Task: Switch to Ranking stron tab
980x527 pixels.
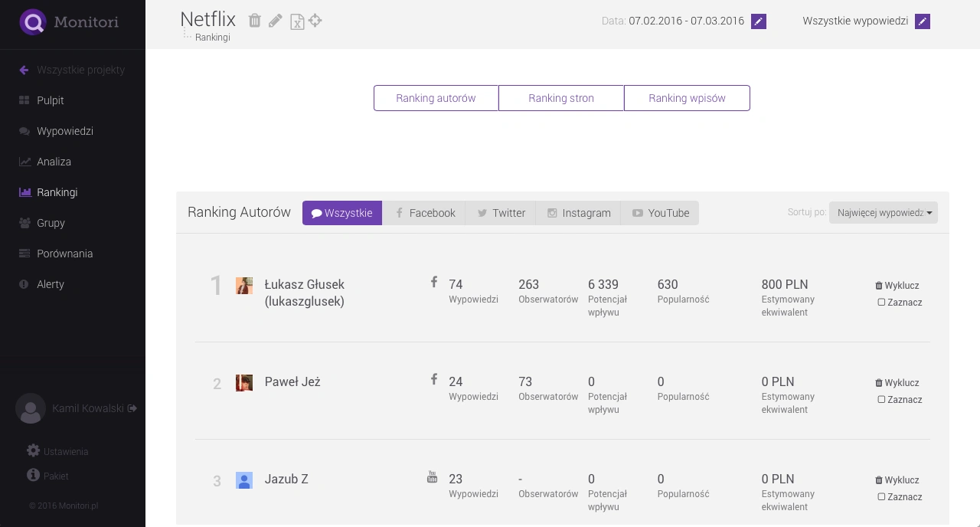Action: tap(561, 98)
